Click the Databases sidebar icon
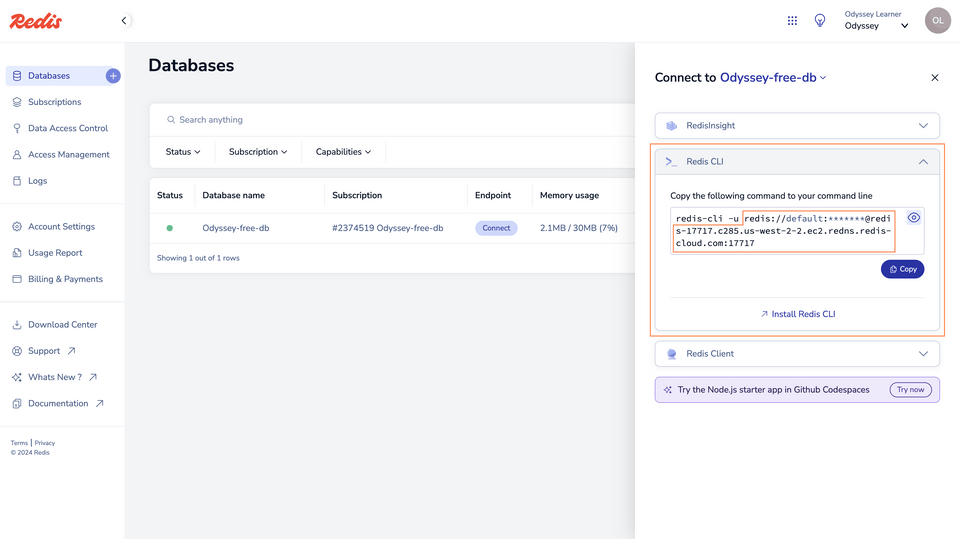The image size is (960, 539). (x=17, y=76)
